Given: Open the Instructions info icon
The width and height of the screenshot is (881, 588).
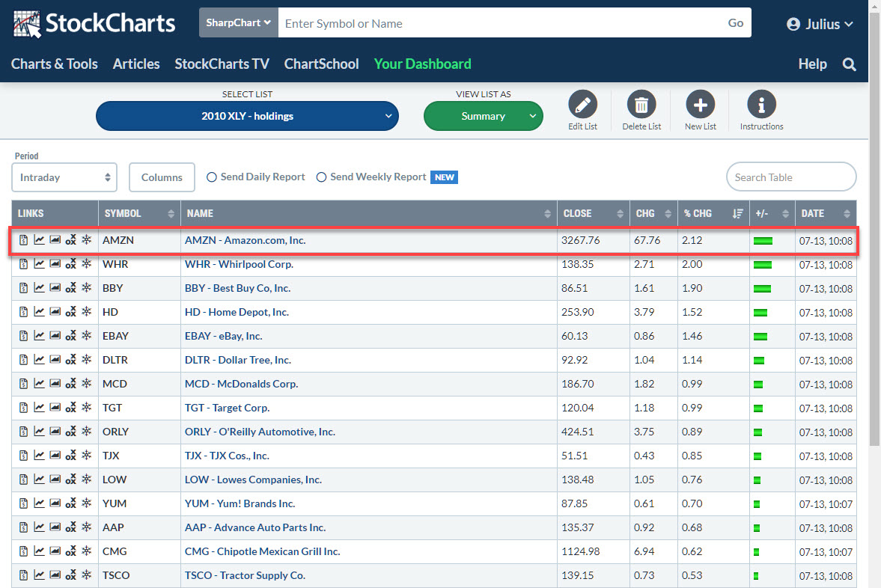Looking at the screenshot, I should [x=761, y=105].
